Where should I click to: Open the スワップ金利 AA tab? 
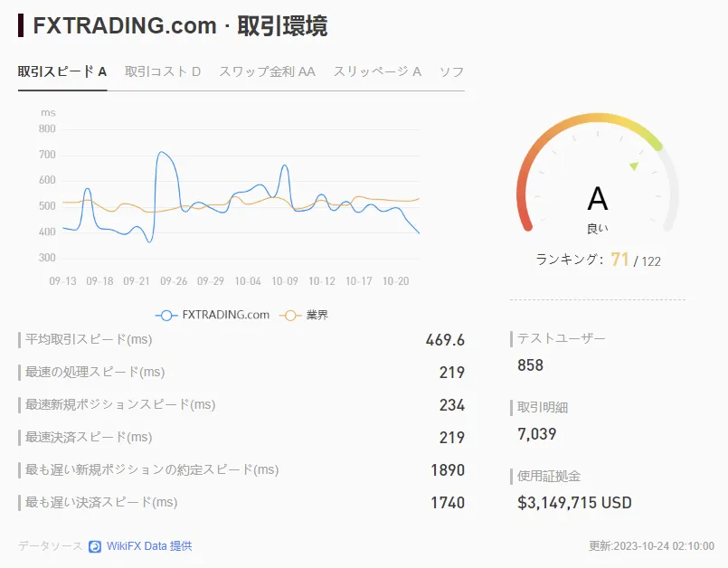pos(267,72)
